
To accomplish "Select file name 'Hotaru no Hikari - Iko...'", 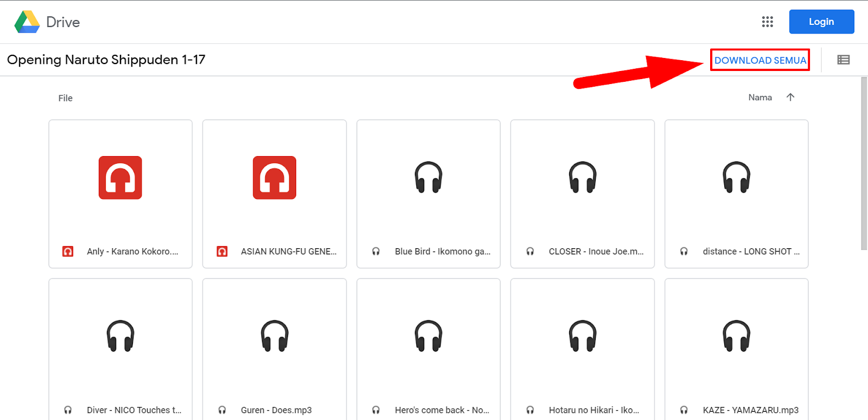I will (594, 410).
